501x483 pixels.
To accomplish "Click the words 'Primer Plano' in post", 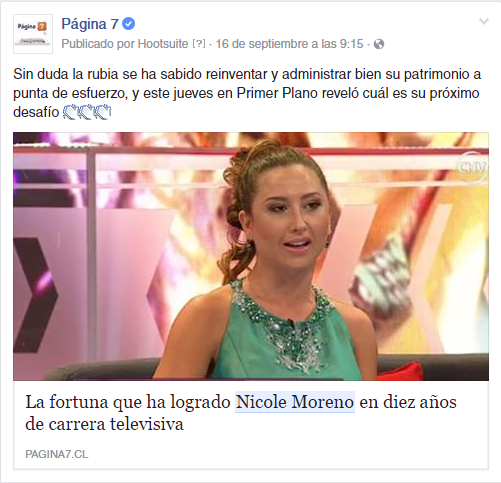I will 277,93.
